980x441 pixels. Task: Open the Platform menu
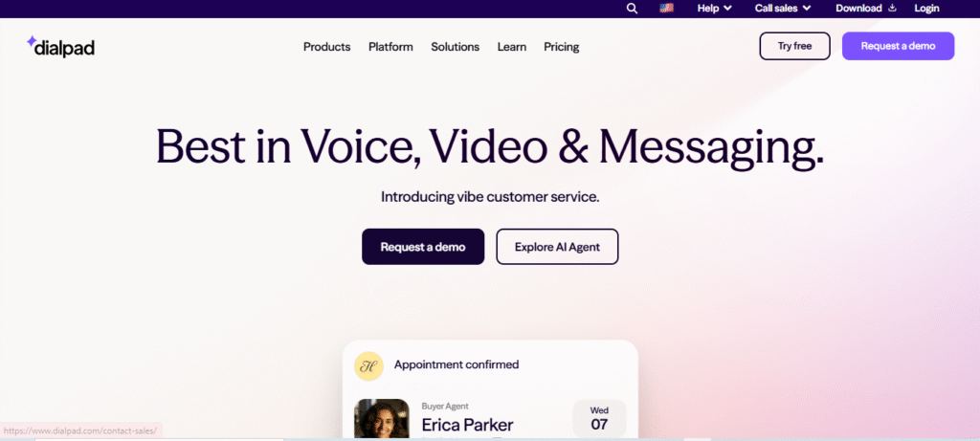coord(390,47)
